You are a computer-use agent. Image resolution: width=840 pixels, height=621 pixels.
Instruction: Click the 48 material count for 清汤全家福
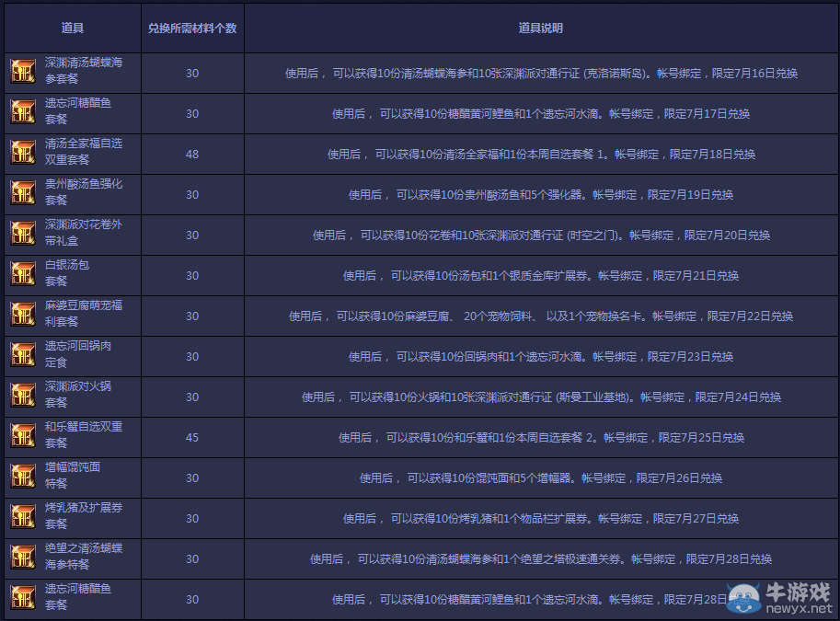tap(190, 154)
